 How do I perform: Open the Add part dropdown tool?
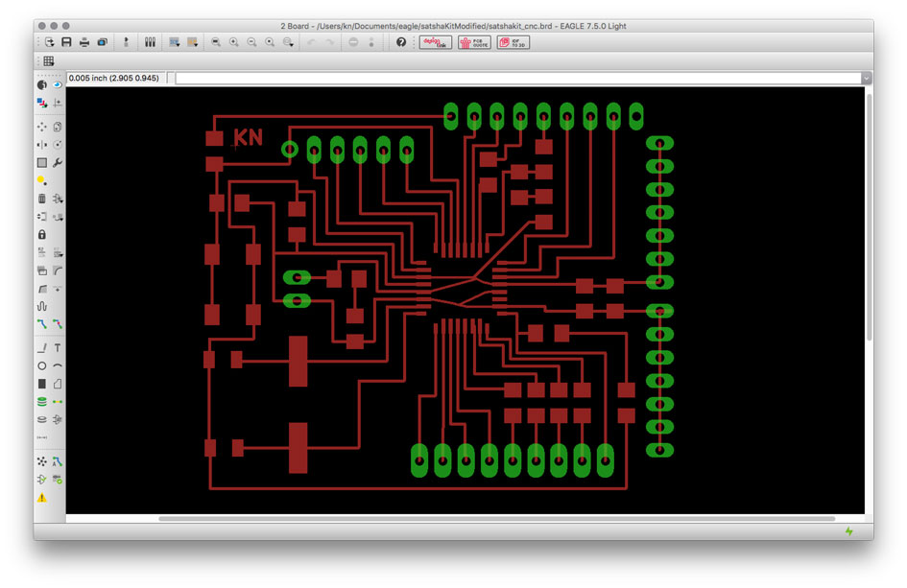click(x=58, y=199)
